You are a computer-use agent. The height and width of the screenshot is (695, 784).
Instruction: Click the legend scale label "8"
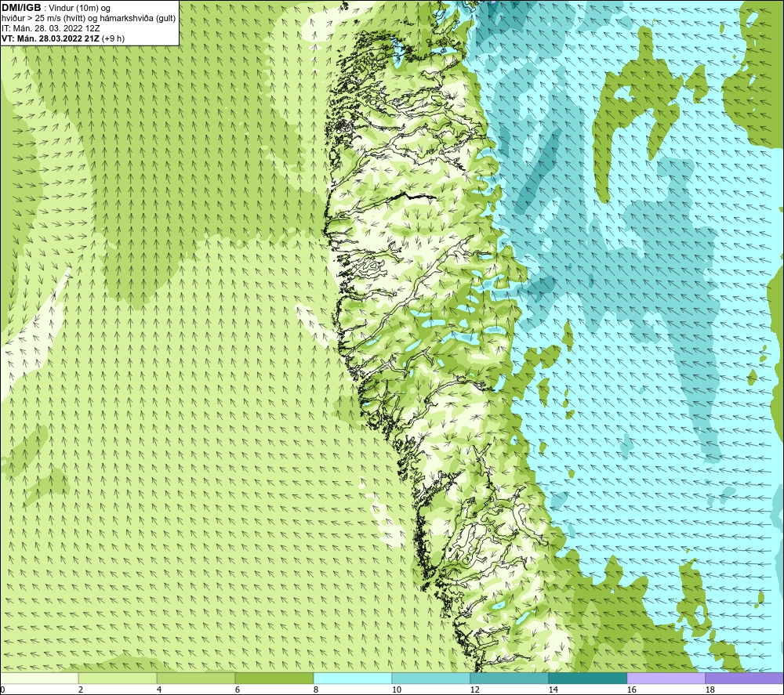pyautogui.click(x=315, y=690)
